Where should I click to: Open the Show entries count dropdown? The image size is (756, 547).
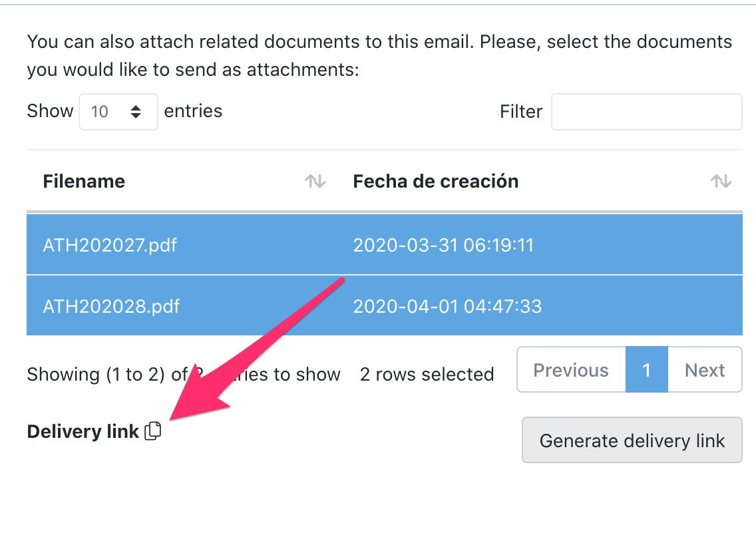click(x=118, y=112)
